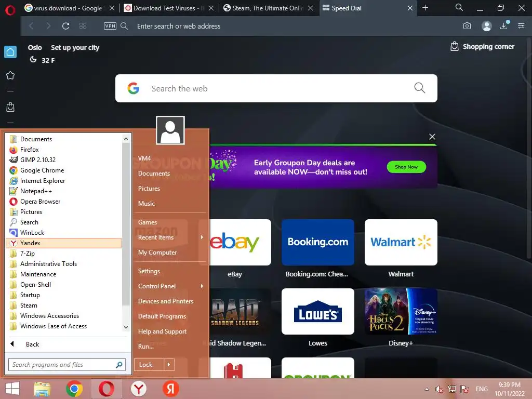Image resolution: width=532 pixels, height=399 pixels.
Task: Click the sidebar Home icon
Action: (10, 52)
